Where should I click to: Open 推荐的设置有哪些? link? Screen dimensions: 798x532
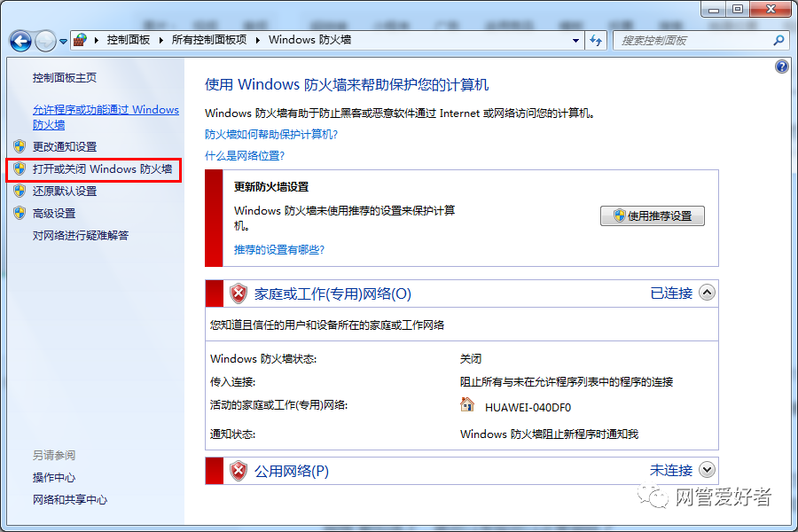[x=279, y=249]
